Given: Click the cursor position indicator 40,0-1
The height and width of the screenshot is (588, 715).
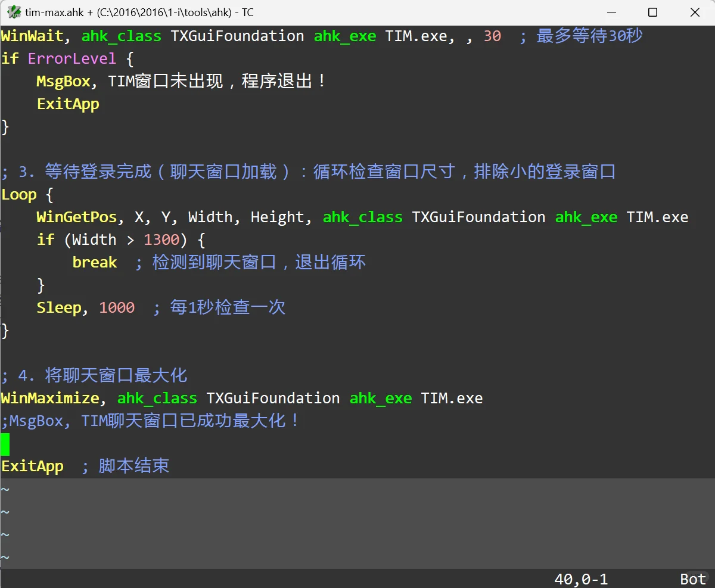Looking at the screenshot, I should click(582, 578).
